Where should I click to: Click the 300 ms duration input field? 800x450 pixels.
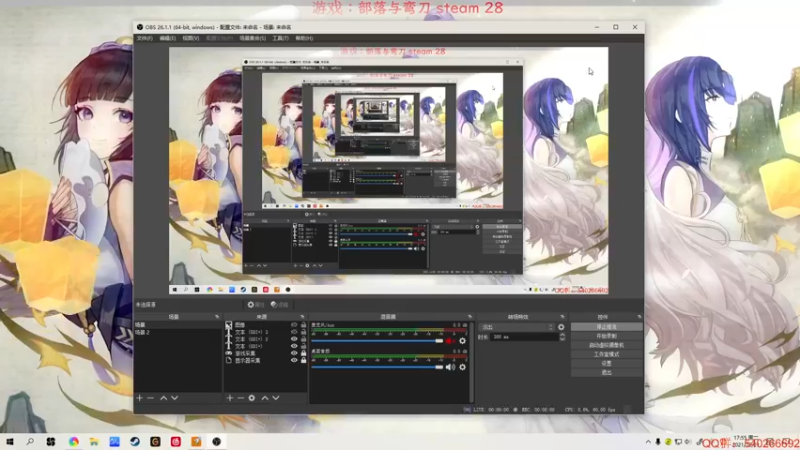tap(524, 337)
